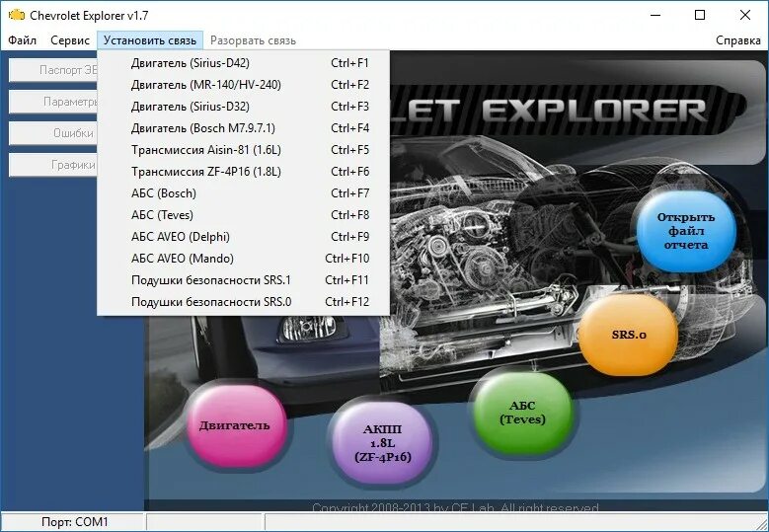769x532 pixels.
Task: Maximize the Chevrolet Explorer window
Action: click(700, 15)
